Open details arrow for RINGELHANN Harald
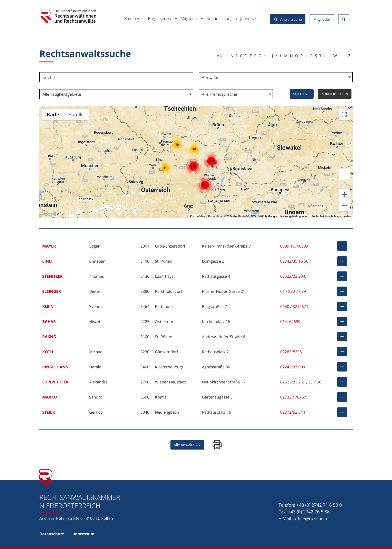 tap(342, 367)
